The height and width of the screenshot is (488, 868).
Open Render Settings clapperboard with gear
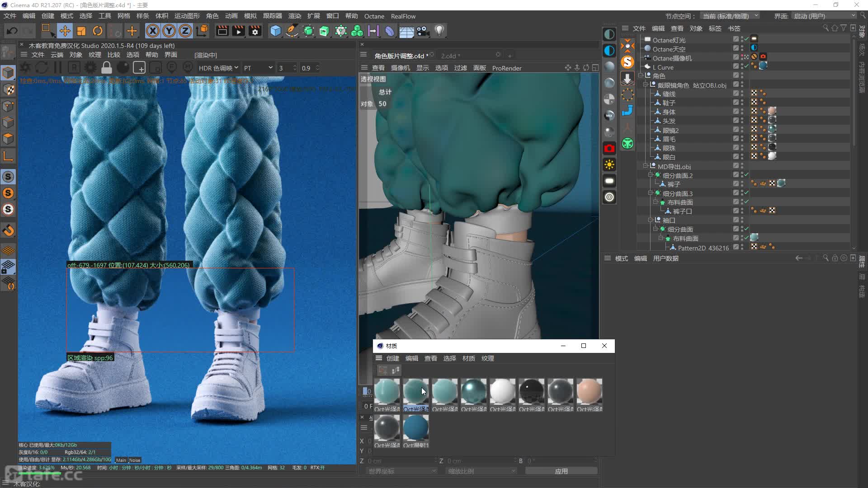click(x=255, y=31)
